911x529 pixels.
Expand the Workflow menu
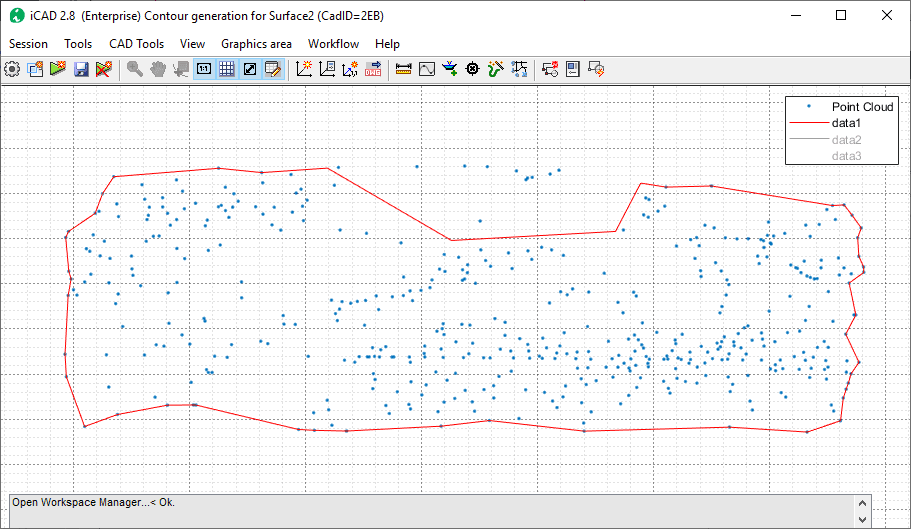(x=333, y=44)
